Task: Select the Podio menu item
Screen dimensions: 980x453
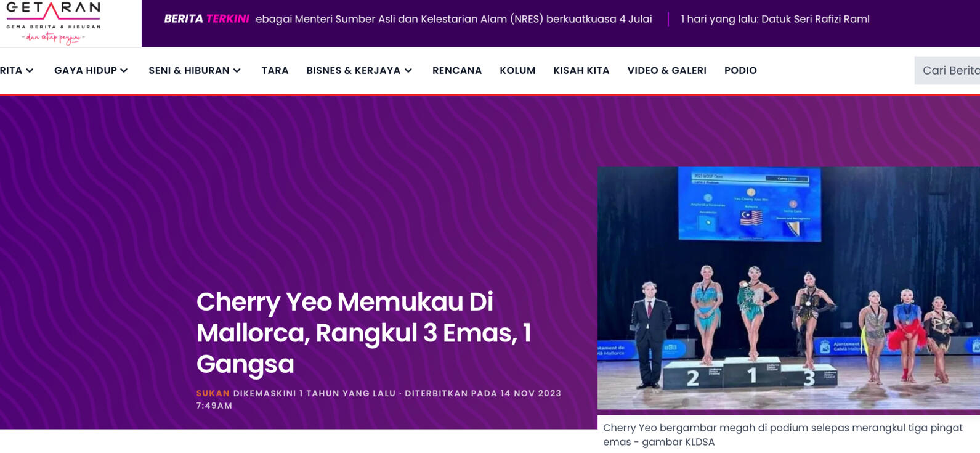Action: 740,71
